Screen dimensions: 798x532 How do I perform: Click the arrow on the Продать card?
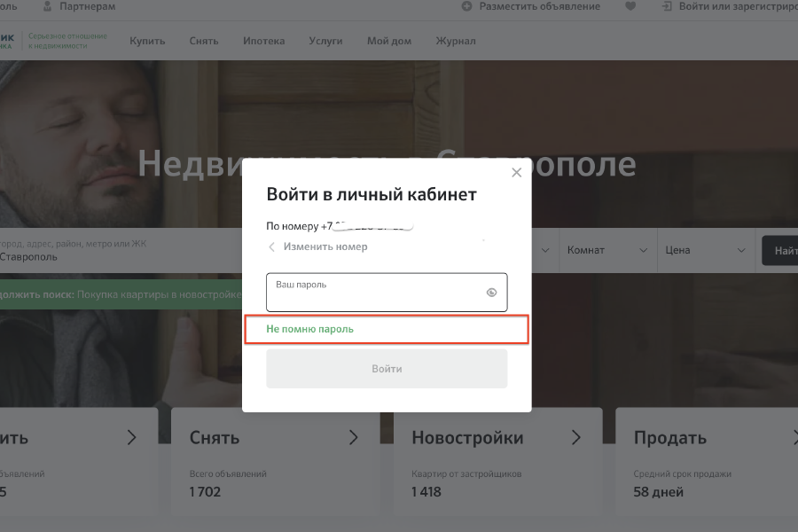[x=797, y=437]
